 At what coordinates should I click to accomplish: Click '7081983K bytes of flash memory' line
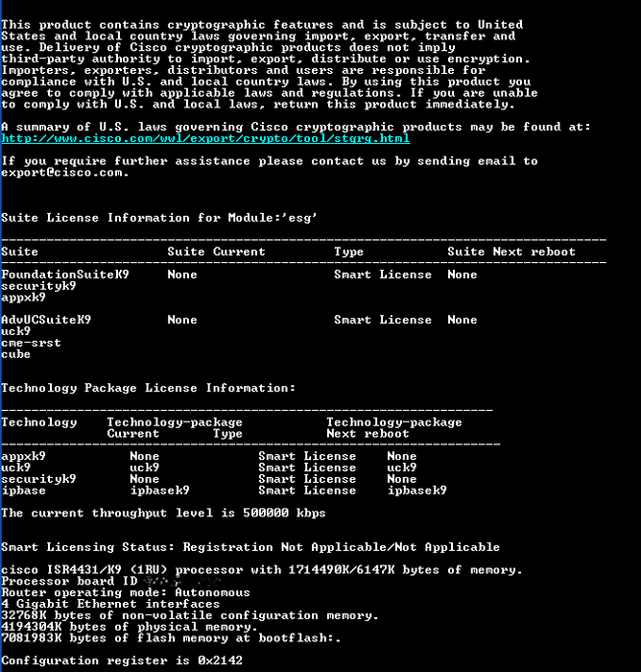171,638
